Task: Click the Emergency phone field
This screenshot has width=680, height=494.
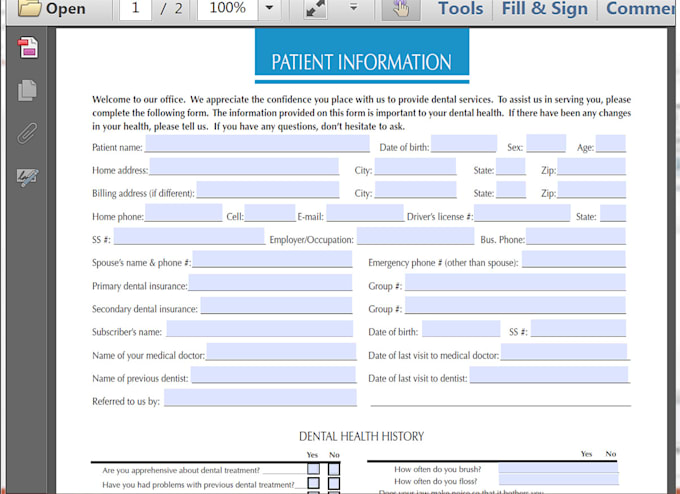Action: (x=574, y=259)
